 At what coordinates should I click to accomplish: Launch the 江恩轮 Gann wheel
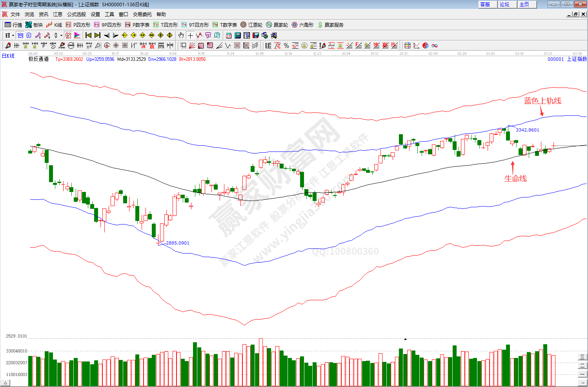tap(251, 25)
